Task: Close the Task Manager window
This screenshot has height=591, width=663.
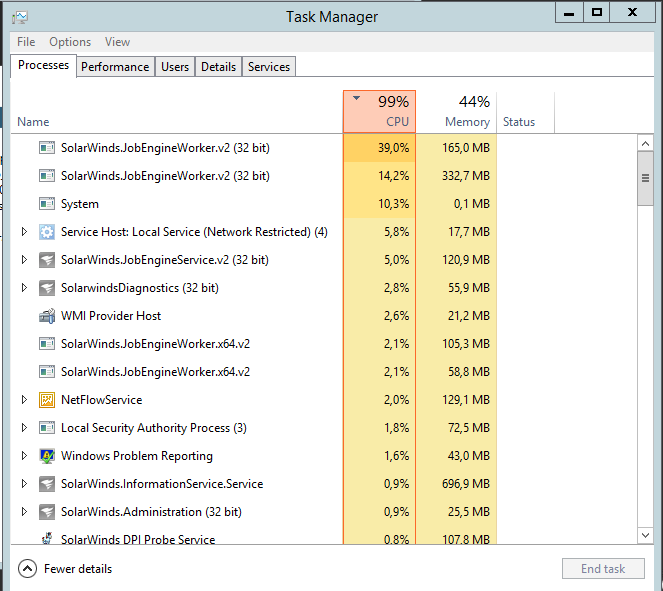Action: [x=633, y=12]
